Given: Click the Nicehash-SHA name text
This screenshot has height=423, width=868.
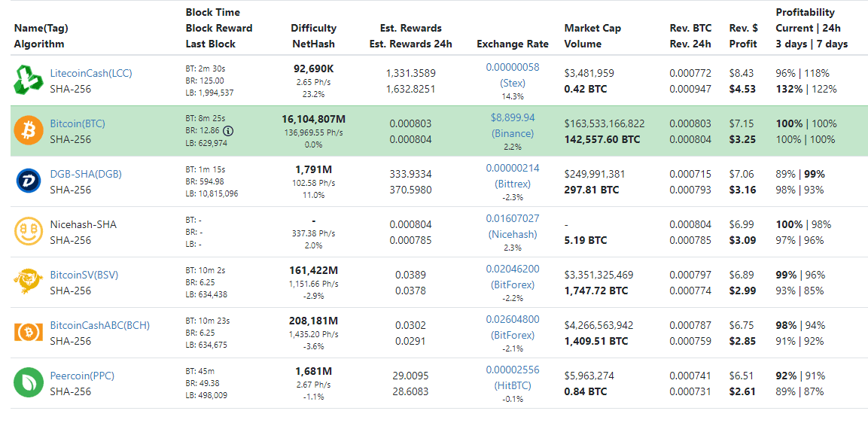Looking at the screenshot, I should [83, 224].
